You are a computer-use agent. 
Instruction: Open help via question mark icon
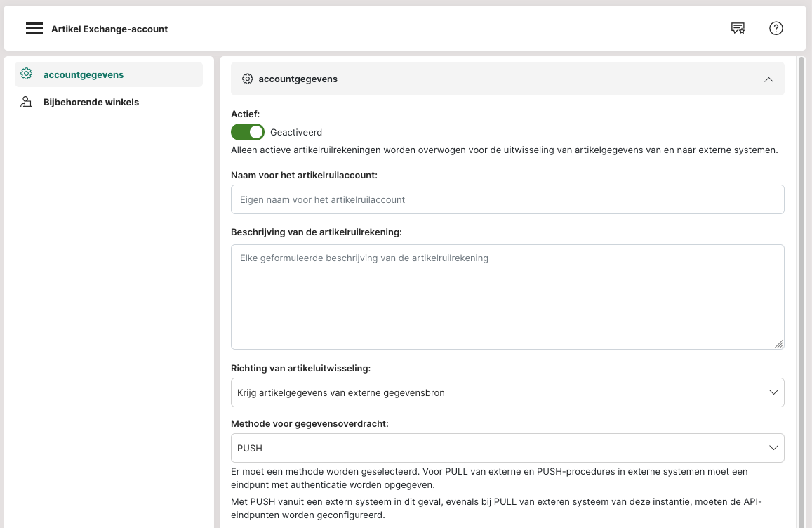tap(776, 29)
